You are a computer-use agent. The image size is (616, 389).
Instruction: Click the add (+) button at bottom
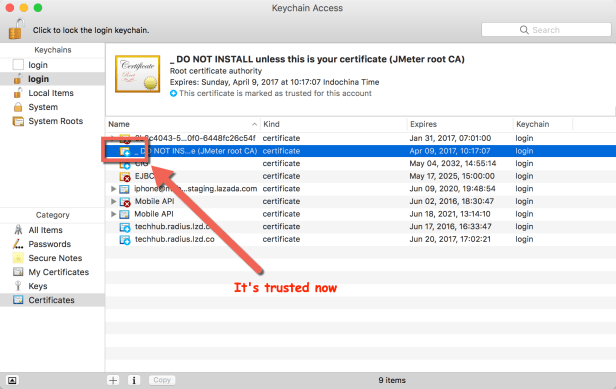tap(113, 380)
